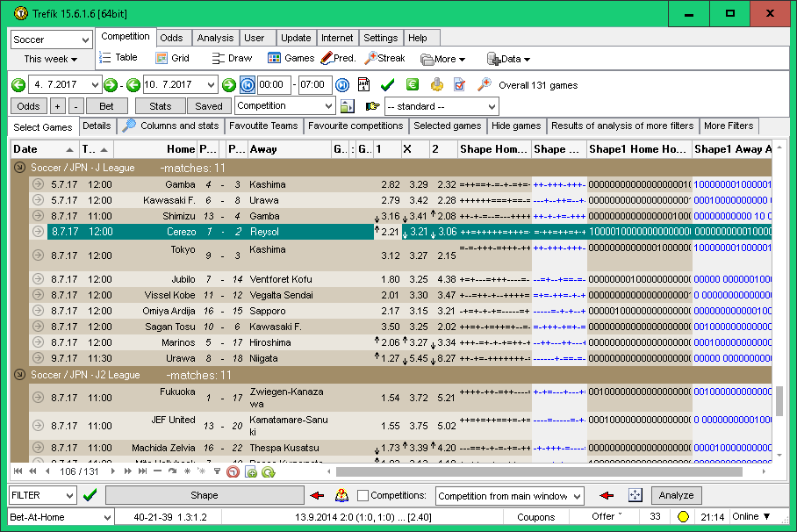This screenshot has height=532, width=797.
Task: Switch to the Analysis tab
Action: tap(215, 38)
